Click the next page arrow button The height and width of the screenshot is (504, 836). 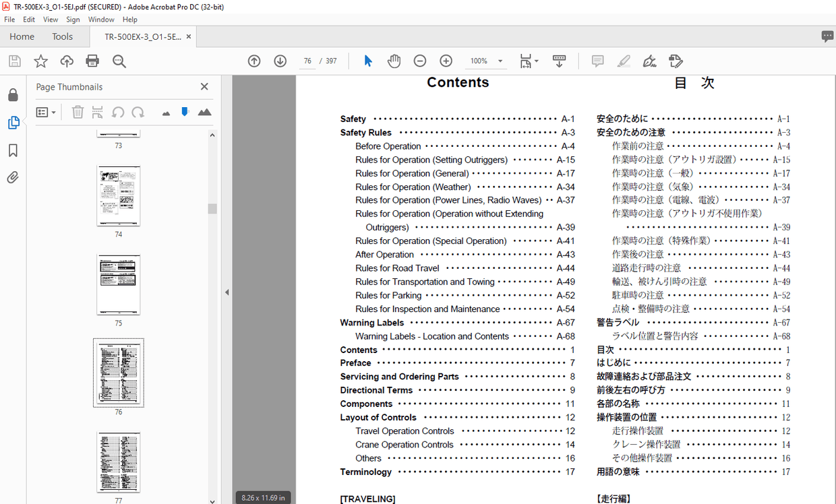280,61
